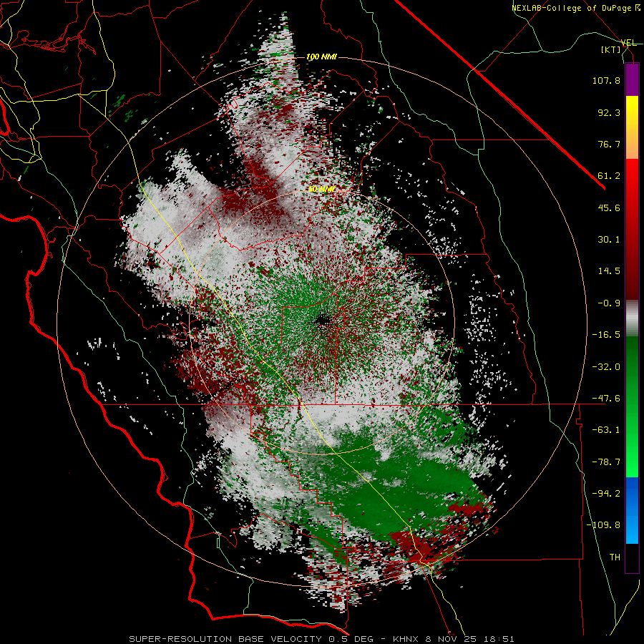644x644 pixels.
Task: Click the VEL legend title
Action: [x=628, y=43]
